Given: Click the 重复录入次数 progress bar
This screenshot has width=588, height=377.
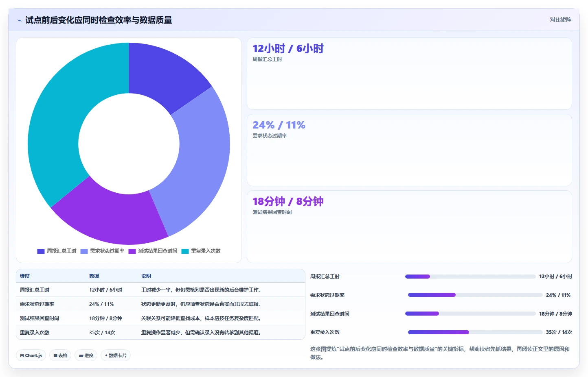Looking at the screenshot, I should [475, 332].
